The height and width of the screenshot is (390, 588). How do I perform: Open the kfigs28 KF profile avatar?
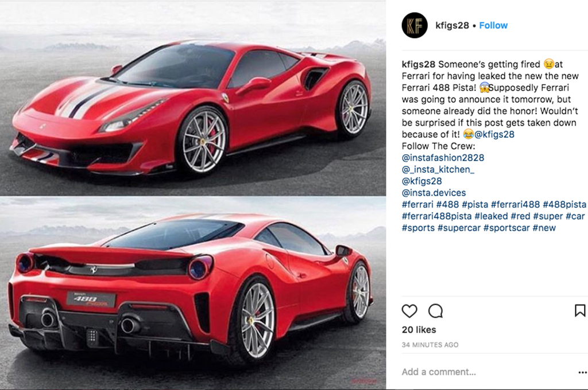(x=415, y=25)
